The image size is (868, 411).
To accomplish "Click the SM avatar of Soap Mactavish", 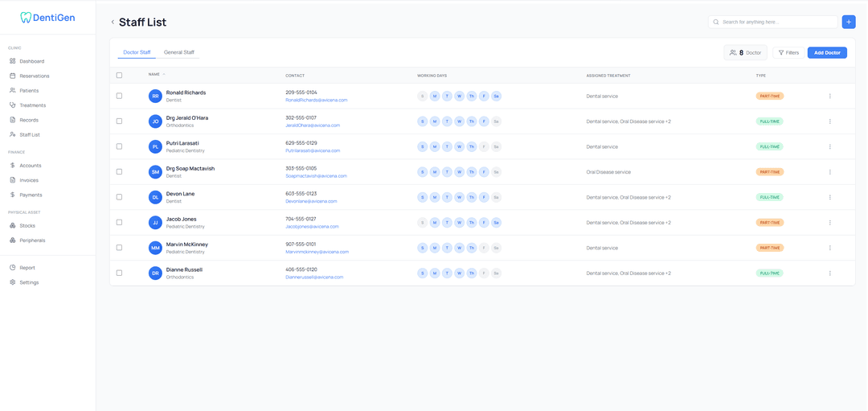I will (x=156, y=172).
